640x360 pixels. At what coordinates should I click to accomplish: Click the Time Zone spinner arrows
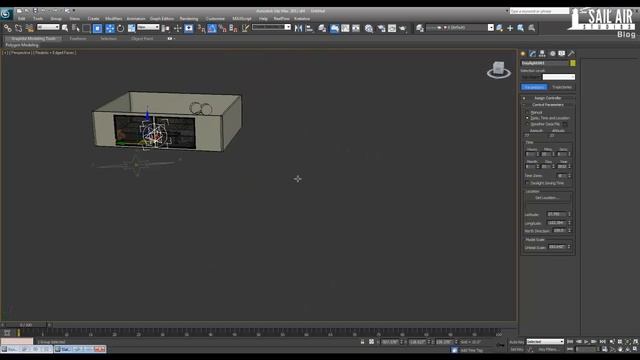pyautogui.click(x=569, y=176)
